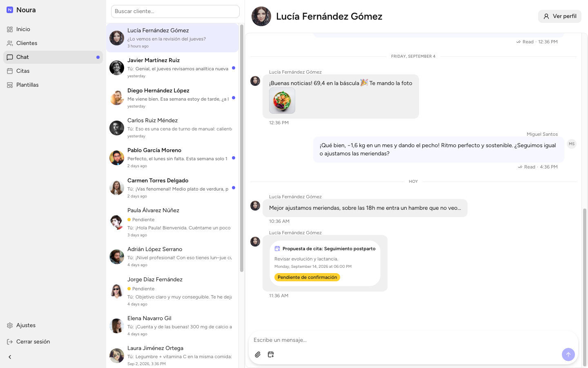
Task: Click the Mejor ajustamos meriendas message bubble
Action: 365,208
